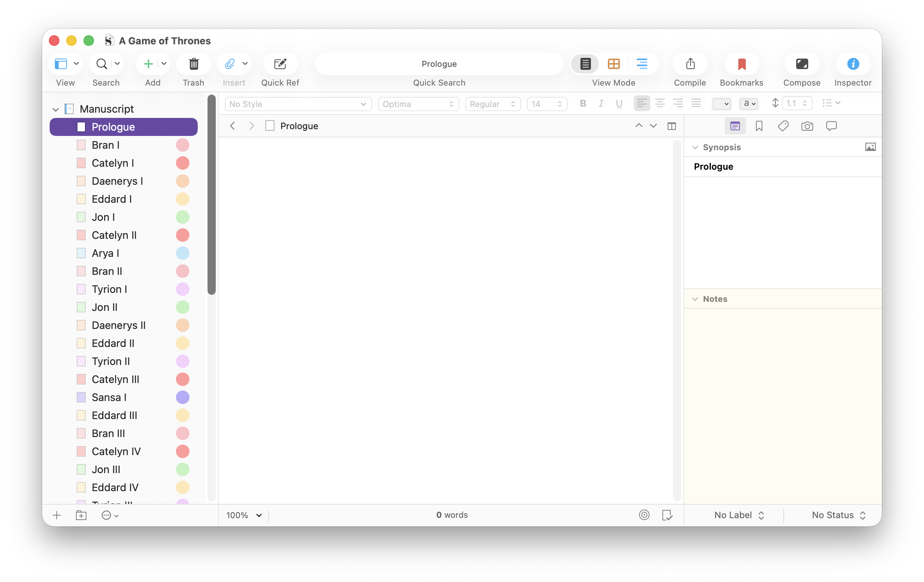924x582 pixels.
Task: Select Tyrion I document
Action: tap(109, 289)
